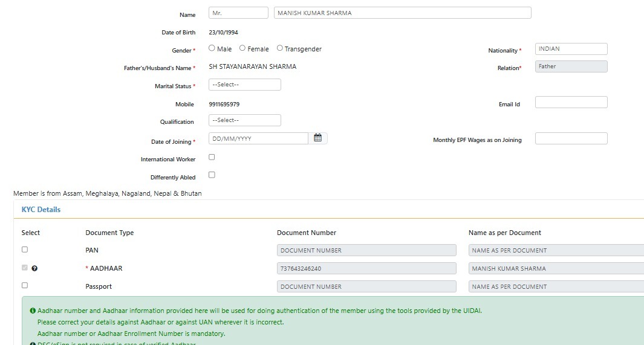Open the Nationality INDIAN dropdown
Screen dimensions: 644x345
(x=571, y=49)
